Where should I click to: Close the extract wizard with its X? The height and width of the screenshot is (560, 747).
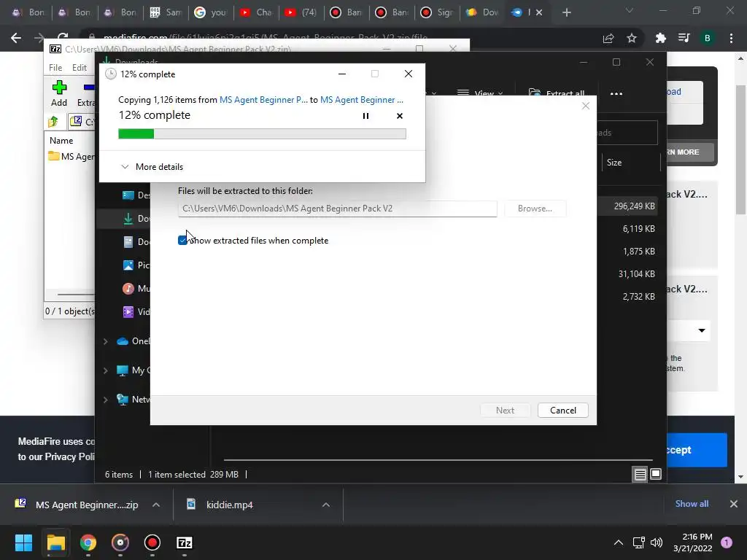pyautogui.click(x=586, y=106)
